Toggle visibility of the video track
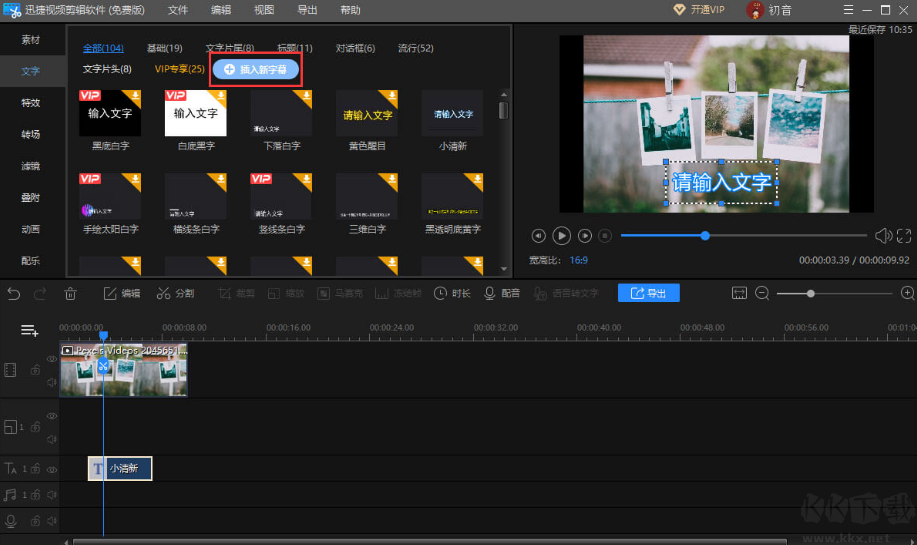 click(52, 358)
